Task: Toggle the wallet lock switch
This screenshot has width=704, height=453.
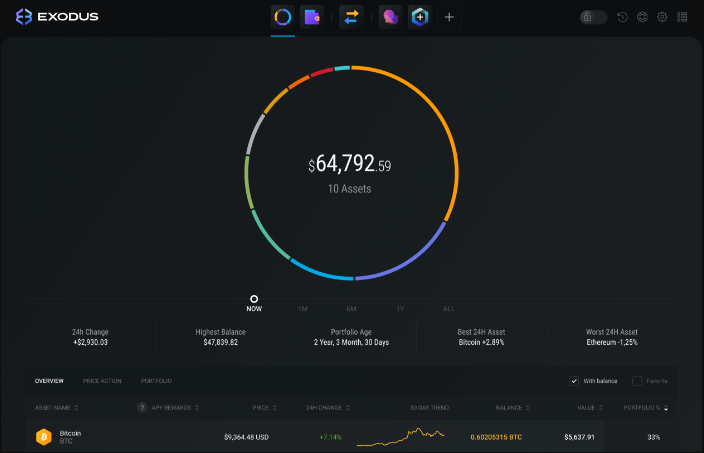Action: point(594,17)
